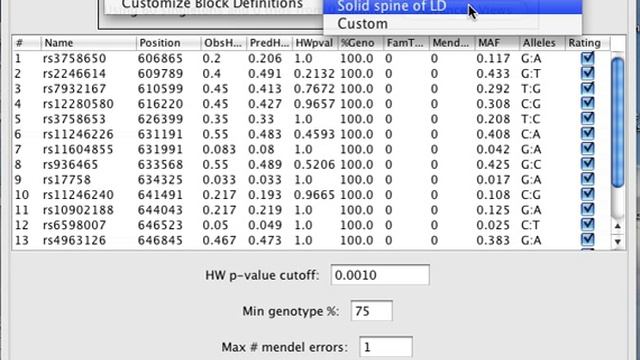
Task: Sort by Rating column header
Action: pos(588,43)
